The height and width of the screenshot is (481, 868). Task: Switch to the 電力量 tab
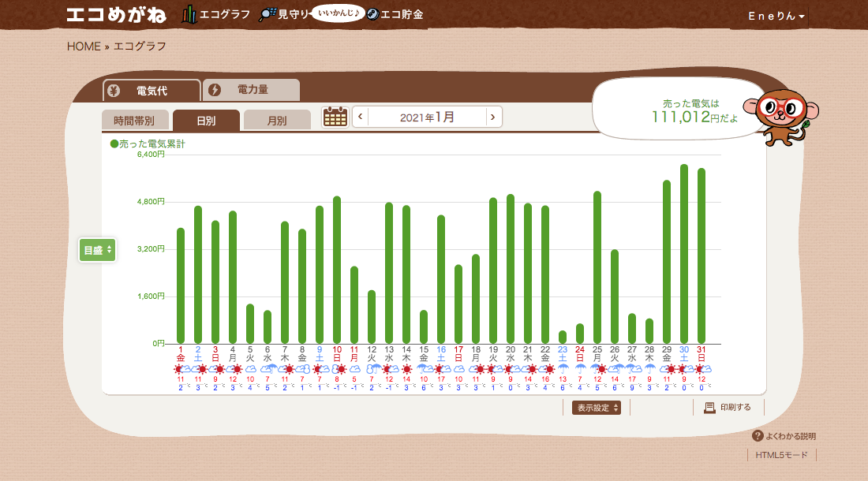251,90
